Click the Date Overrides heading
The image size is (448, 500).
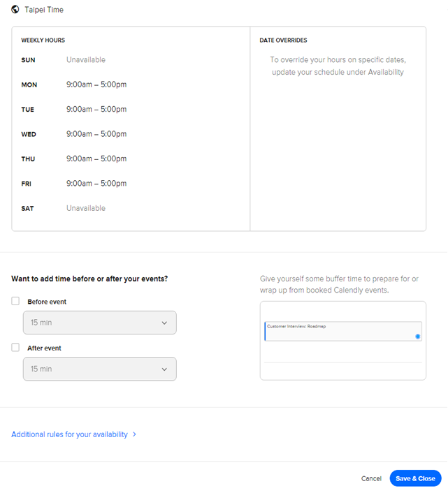coord(283,41)
